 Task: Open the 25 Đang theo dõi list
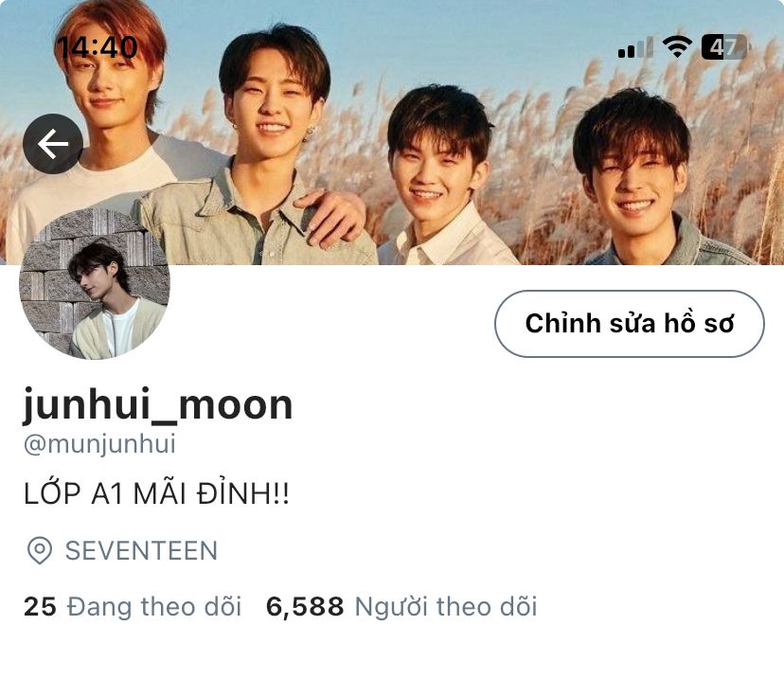(x=133, y=606)
